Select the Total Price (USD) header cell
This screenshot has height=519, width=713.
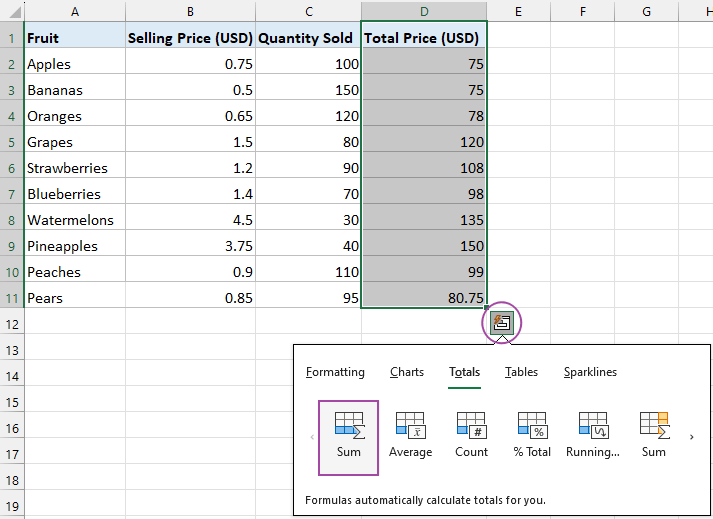coord(424,38)
